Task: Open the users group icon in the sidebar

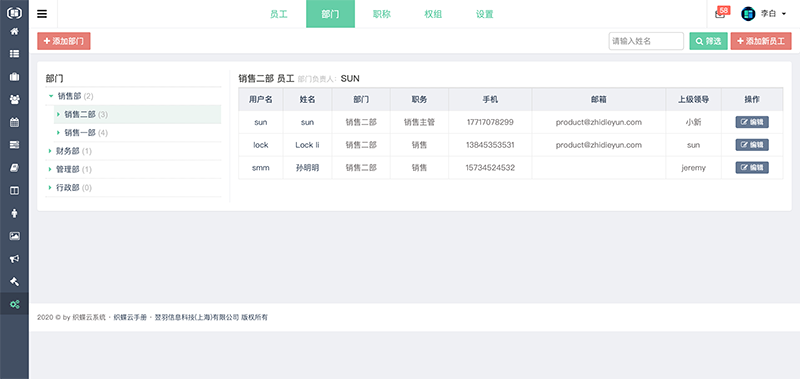Action: pos(14,99)
